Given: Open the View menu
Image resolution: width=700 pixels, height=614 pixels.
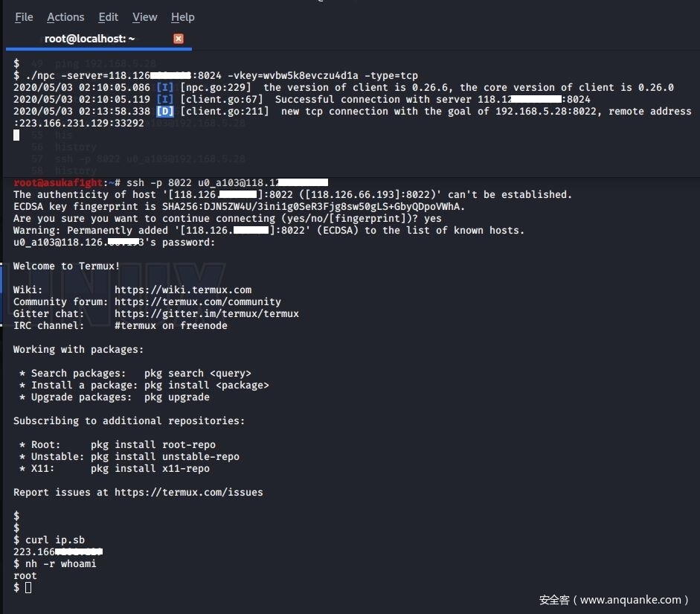Looking at the screenshot, I should (x=144, y=17).
